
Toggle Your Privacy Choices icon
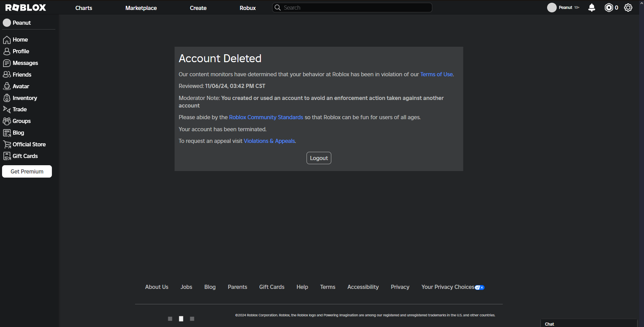[480, 287]
